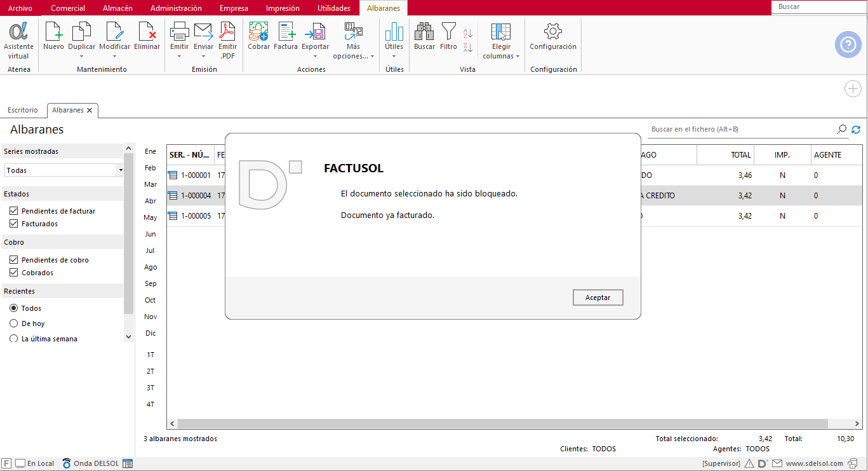Click the Enviar envelope icon
This screenshot has width=868, height=471.
[203, 31]
